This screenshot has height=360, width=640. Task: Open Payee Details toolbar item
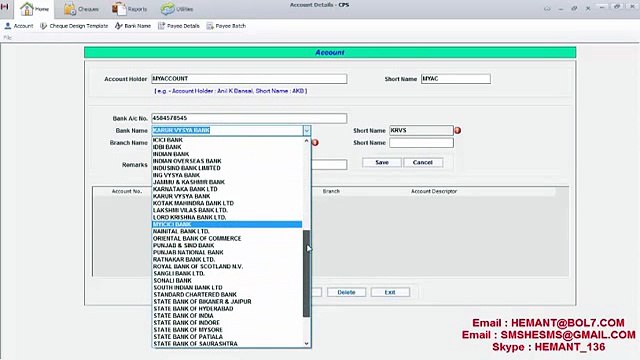click(x=179, y=26)
